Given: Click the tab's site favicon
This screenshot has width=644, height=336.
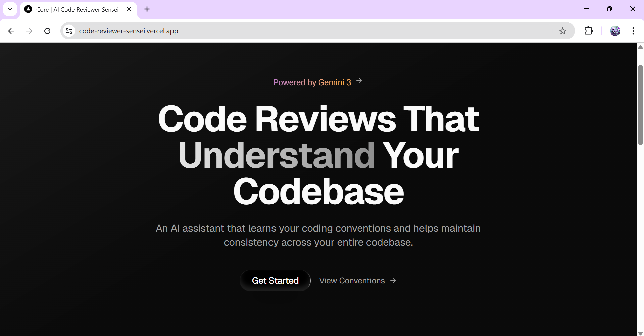Looking at the screenshot, I should pos(29,9).
